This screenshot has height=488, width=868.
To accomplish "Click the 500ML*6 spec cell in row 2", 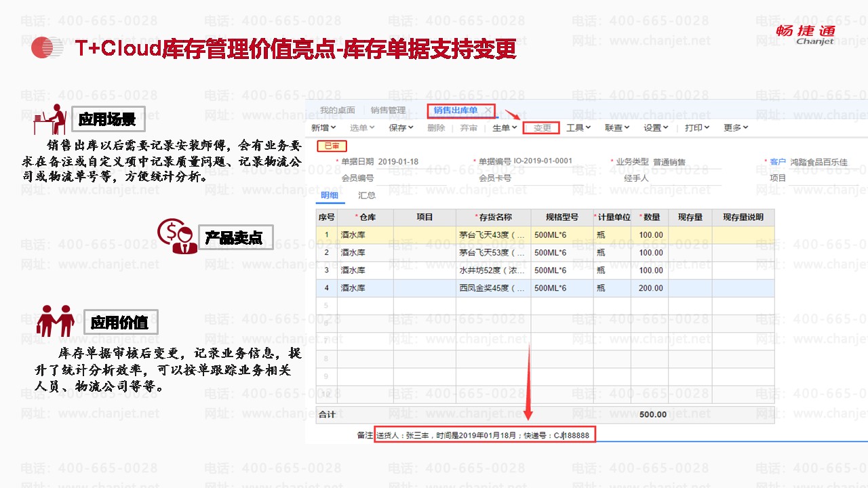I will [562, 253].
